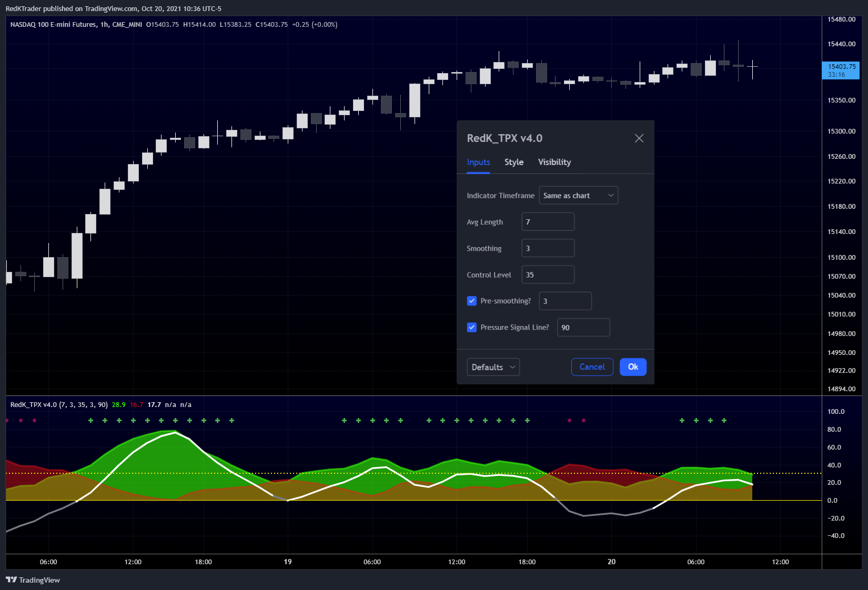This screenshot has width=868, height=590.
Task: Open the Style tab
Action: 514,162
